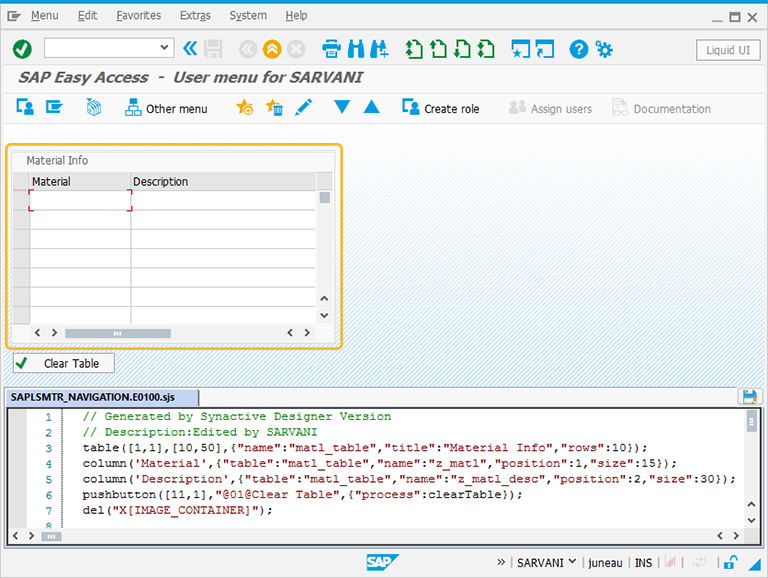Click the table vertical scrollbar thumb

pos(324,197)
